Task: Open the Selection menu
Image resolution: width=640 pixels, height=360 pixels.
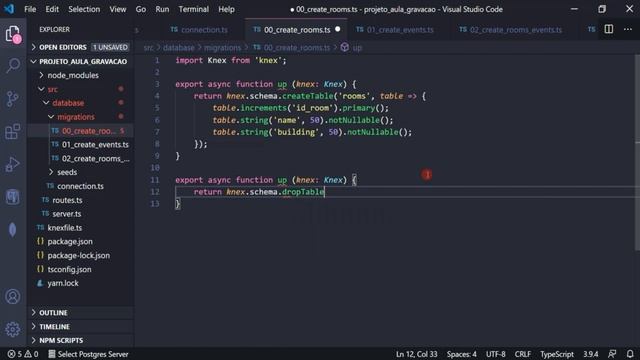Action: pyautogui.click(x=84, y=9)
